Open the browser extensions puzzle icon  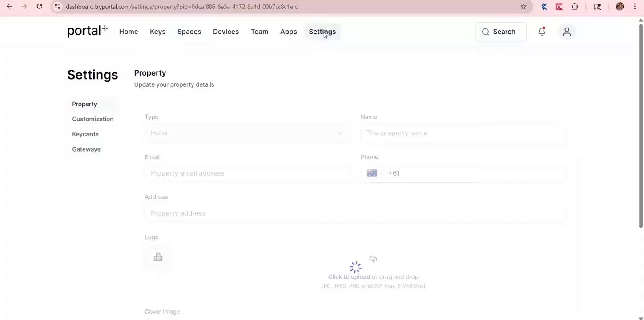[575, 7]
